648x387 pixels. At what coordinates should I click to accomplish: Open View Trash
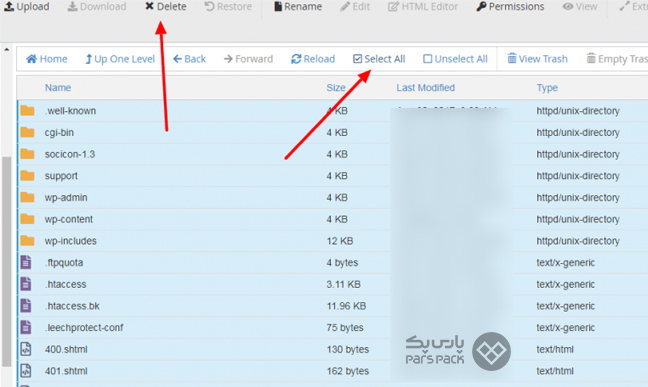pyautogui.click(x=537, y=59)
